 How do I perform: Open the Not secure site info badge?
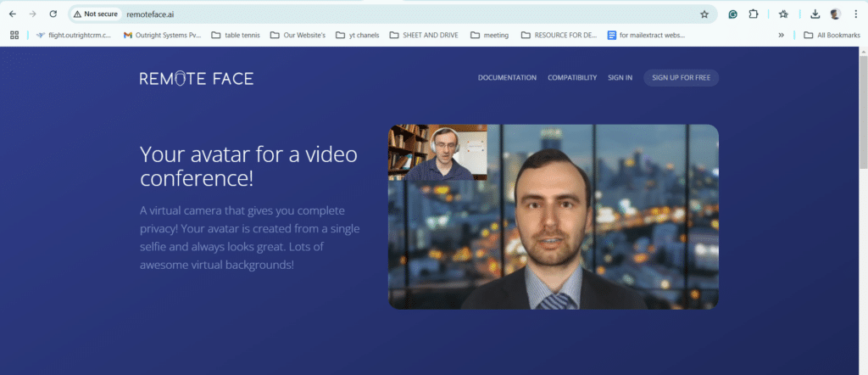point(96,14)
